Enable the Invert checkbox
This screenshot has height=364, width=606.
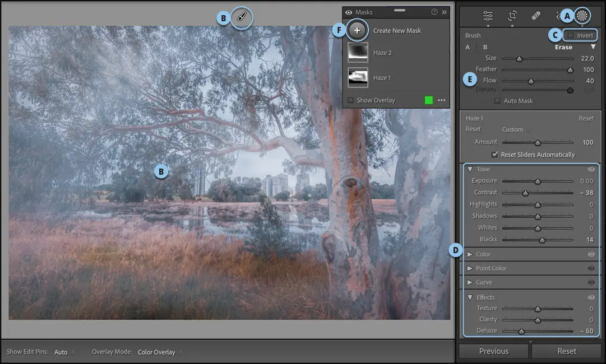coord(571,35)
